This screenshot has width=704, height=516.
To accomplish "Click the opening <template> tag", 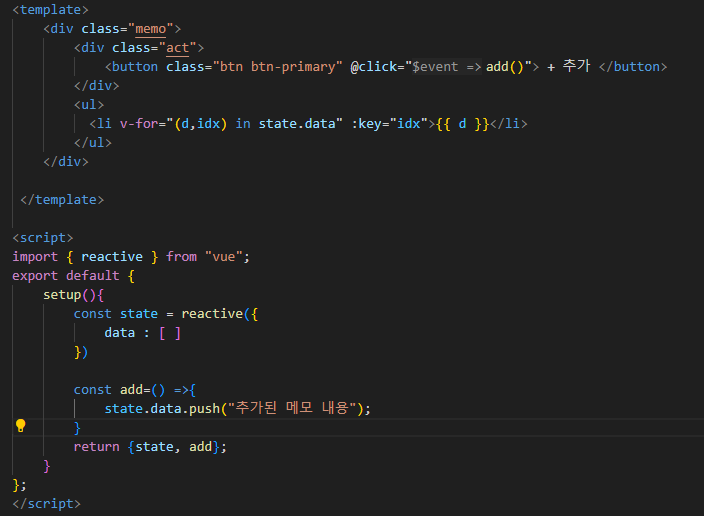I will (x=50, y=10).
